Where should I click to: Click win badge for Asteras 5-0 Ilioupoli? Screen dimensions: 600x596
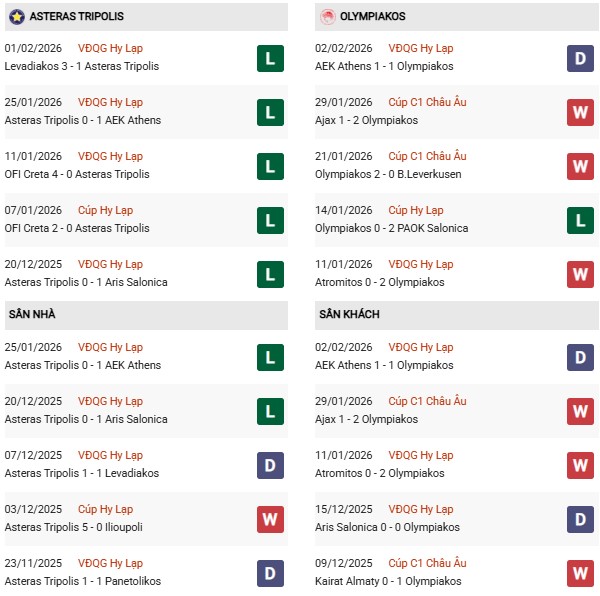click(x=269, y=519)
